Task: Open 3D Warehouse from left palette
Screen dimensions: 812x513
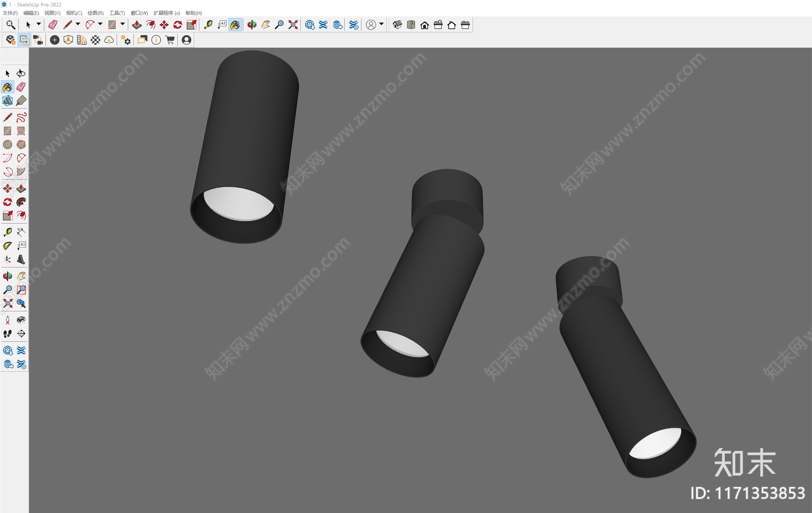Action: (8, 351)
